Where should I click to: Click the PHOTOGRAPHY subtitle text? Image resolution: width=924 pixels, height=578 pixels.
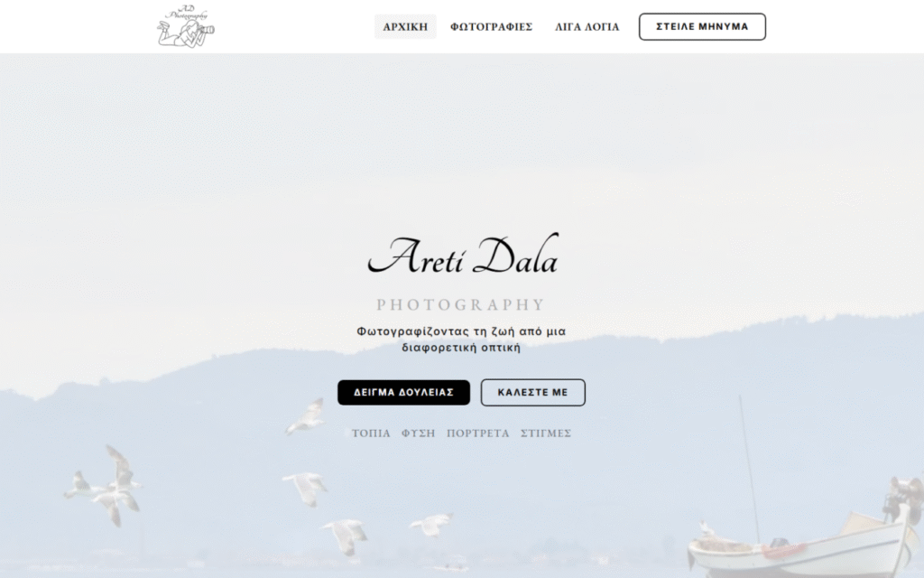click(461, 305)
